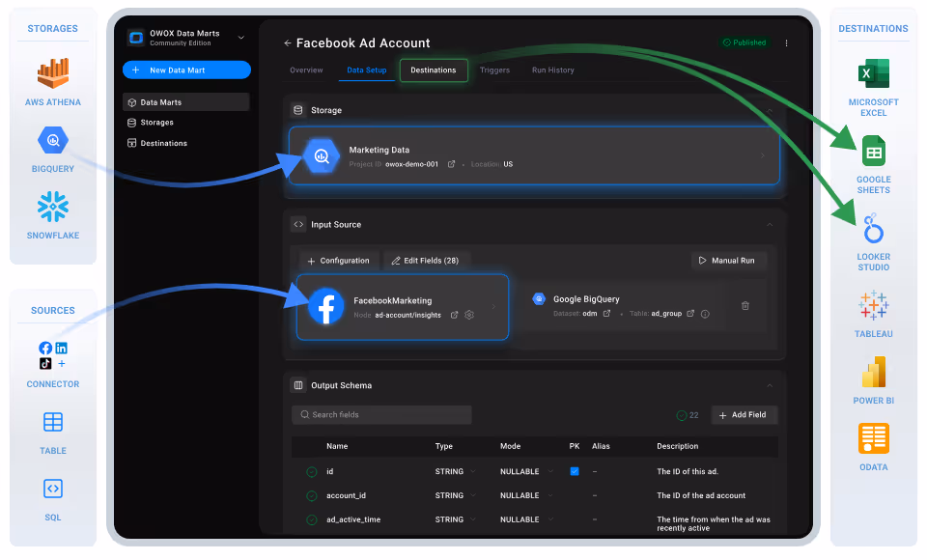Click the green status check beside account_id
The width and height of the screenshot is (927, 560).
tap(311, 495)
